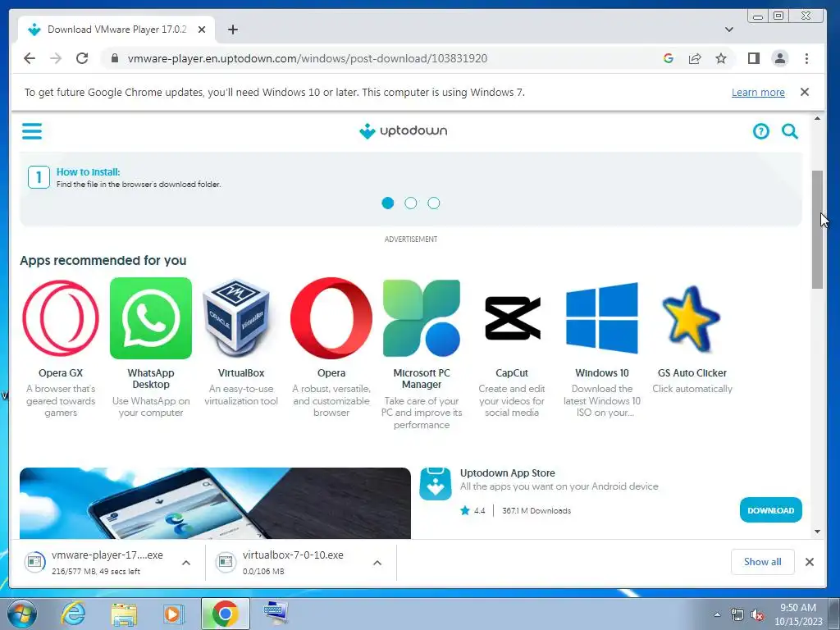The image size is (840, 630).
Task: Open Windows Explorer from the taskbar
Action: [123, 614]
